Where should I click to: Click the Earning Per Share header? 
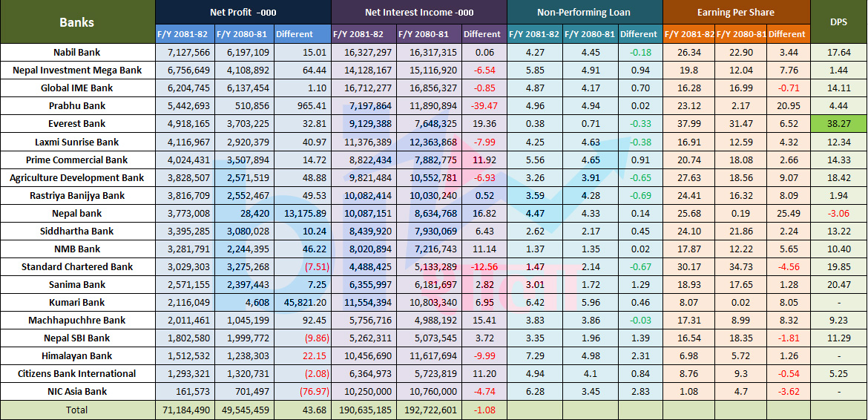click(736, 12)
